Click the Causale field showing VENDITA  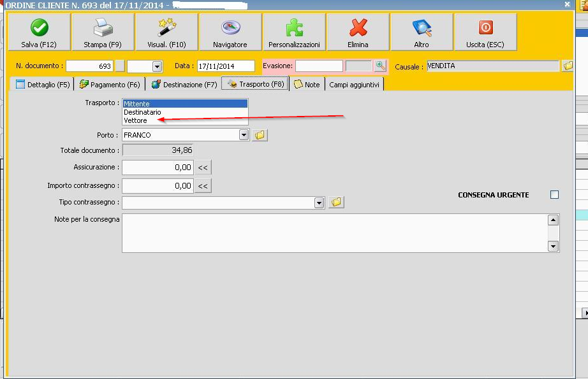[x=493, y=66]
